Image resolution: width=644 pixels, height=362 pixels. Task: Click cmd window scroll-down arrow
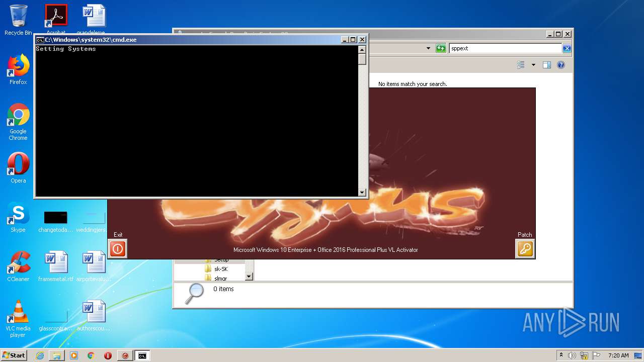click(362, 192)
